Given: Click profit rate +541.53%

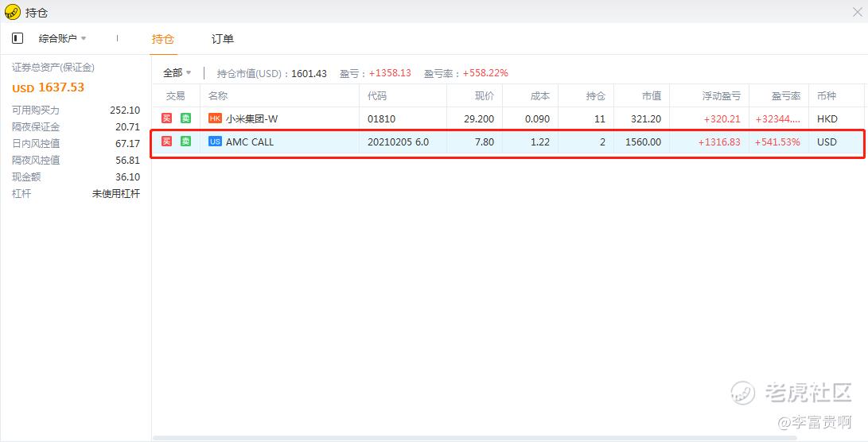Looking at the screenshot, I should [x=777, y=142].
